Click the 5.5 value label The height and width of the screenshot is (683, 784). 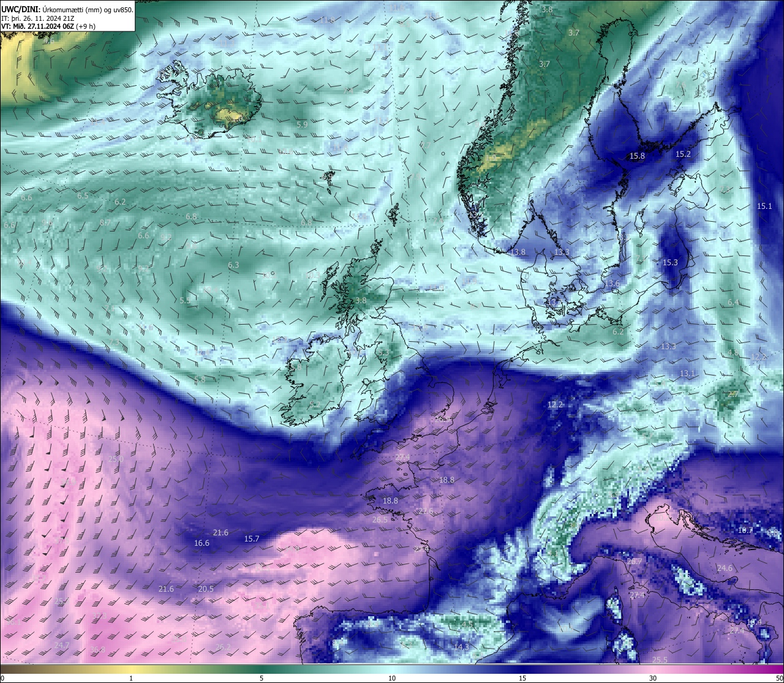click(x=185, y=301)
